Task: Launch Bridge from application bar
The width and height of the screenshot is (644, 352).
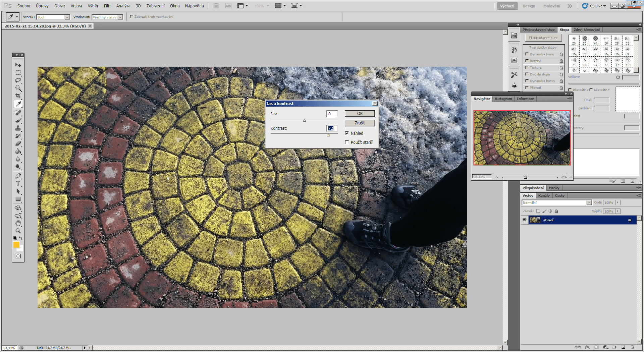Action: 216,6
